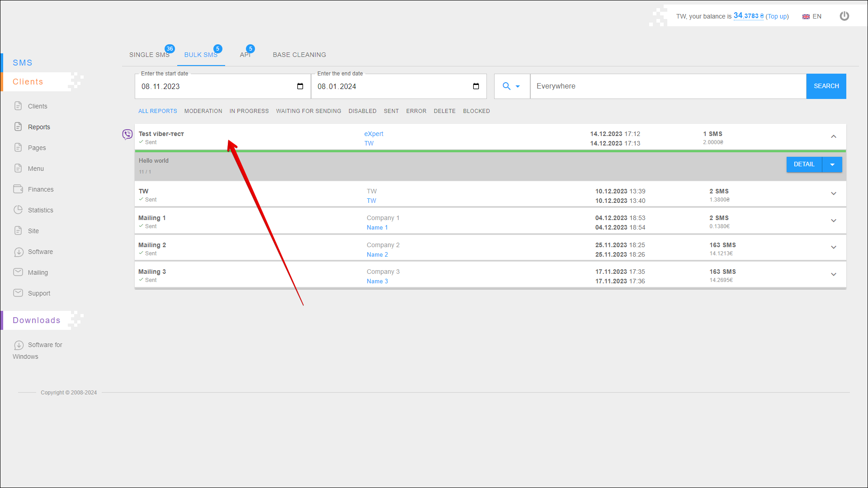Click the Top up balance link
Viewport: 868px width, 488px height.
click(777, 17)
